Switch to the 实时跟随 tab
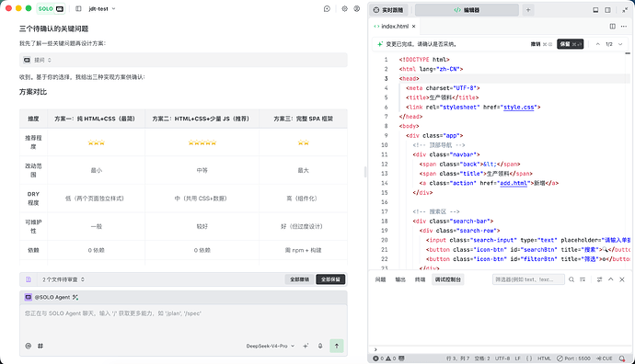 (x=389, y=10)
